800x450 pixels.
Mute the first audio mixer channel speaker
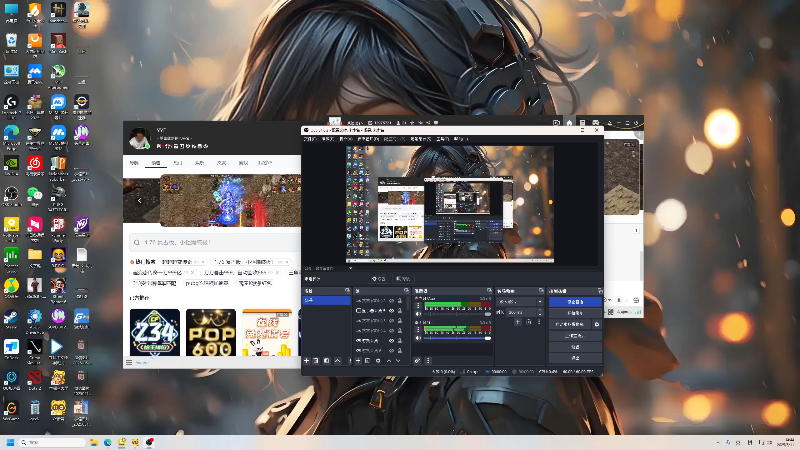pos(418,314)
